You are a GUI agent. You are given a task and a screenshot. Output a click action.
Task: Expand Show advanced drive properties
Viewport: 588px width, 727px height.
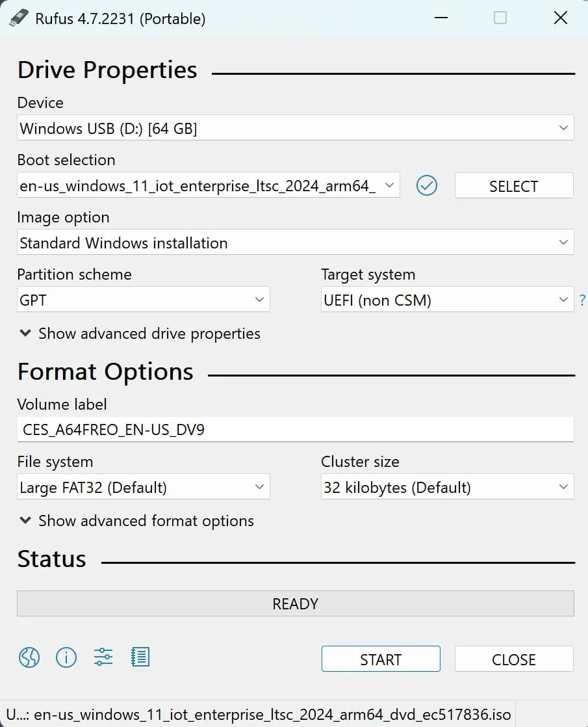tap(140, 334)
